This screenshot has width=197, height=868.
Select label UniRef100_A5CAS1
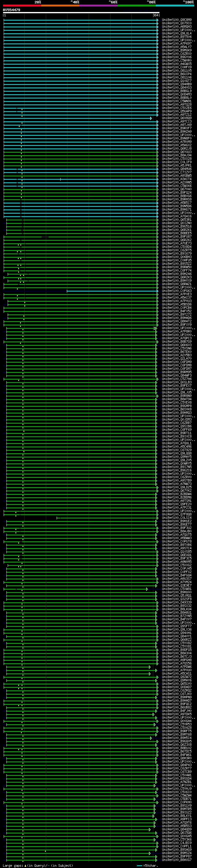[177, 674]
